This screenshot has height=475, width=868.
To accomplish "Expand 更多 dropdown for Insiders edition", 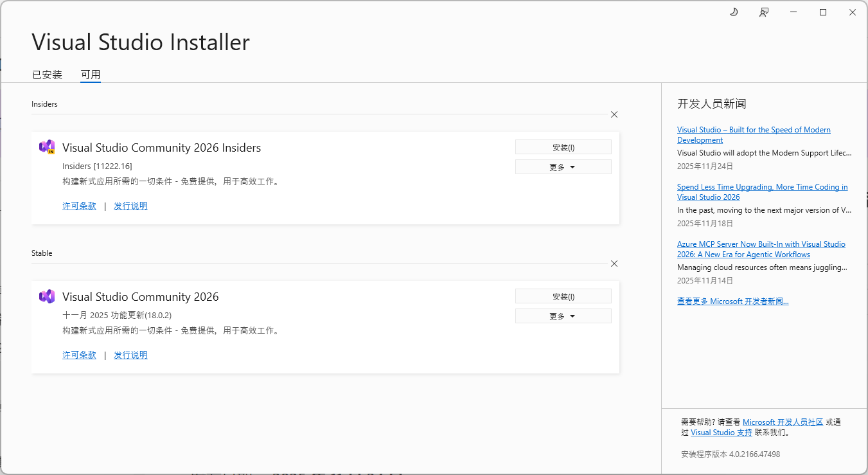I will 563,167.
